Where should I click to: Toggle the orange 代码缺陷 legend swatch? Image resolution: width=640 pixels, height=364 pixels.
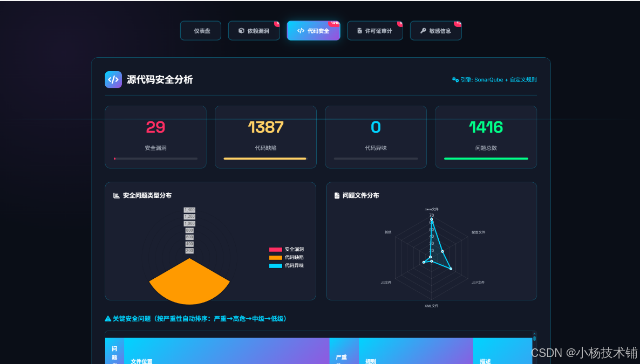[x=276, y=257]
